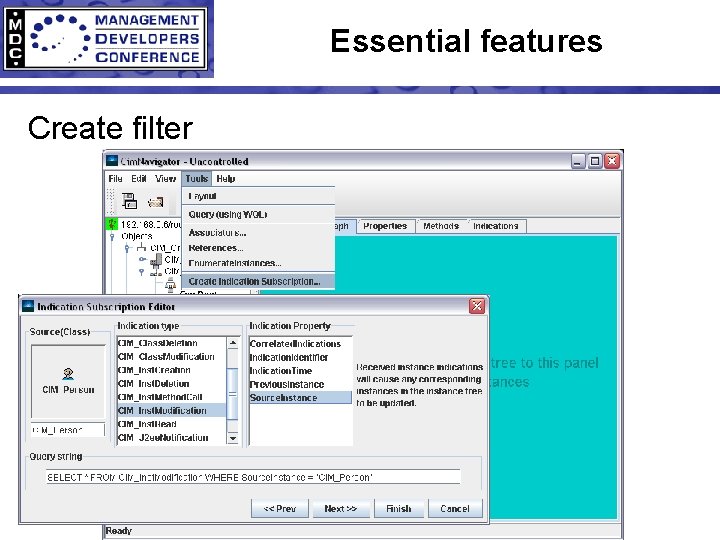
Task: Select Associators... from the Tools menu
Action: (x=258, y=233)
